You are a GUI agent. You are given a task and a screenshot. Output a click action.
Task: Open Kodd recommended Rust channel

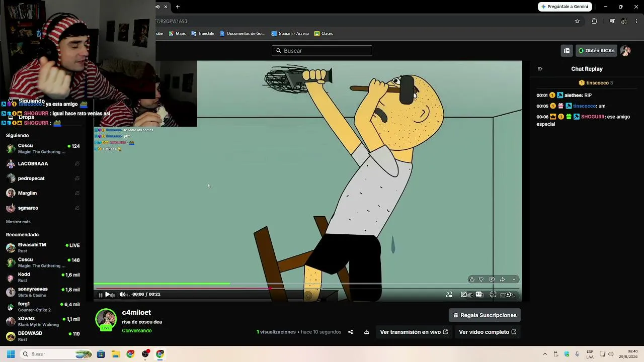point(43,277)
